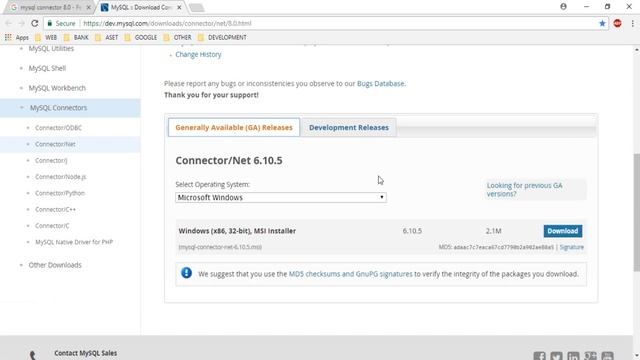Open the Chrome three-dot menu

pyautogui.click(x=632, y=23)
